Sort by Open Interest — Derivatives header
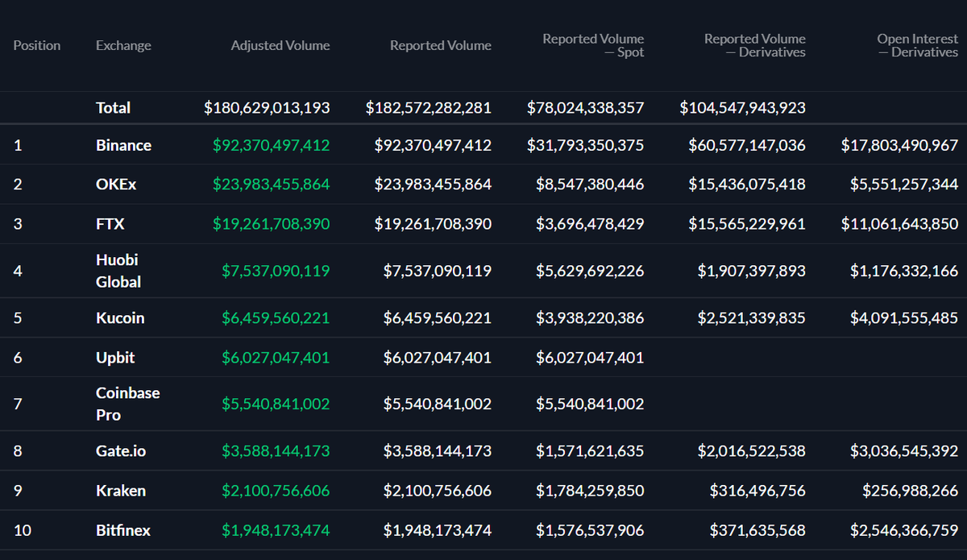The image size is (967, 560). 918,45
